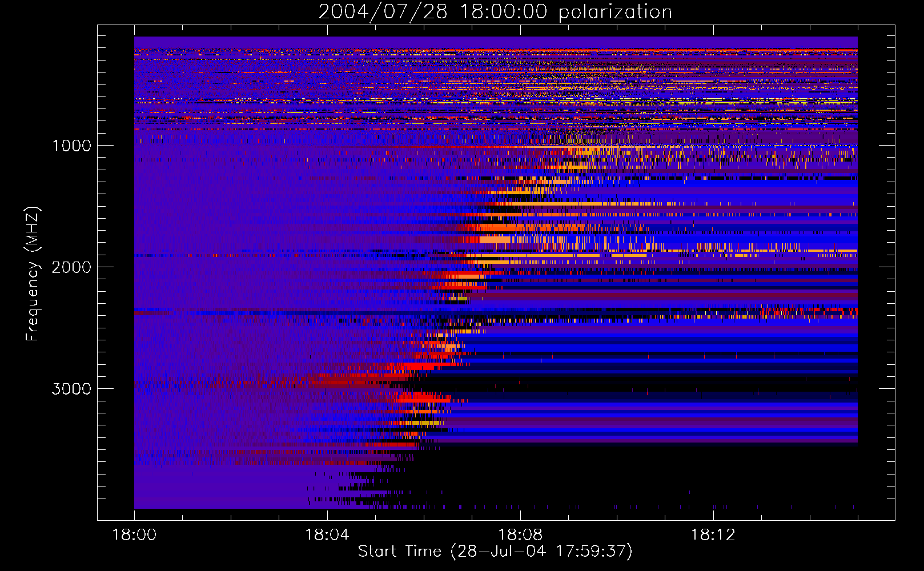Click the 3000 frequency tick label

tap(71, 389)
